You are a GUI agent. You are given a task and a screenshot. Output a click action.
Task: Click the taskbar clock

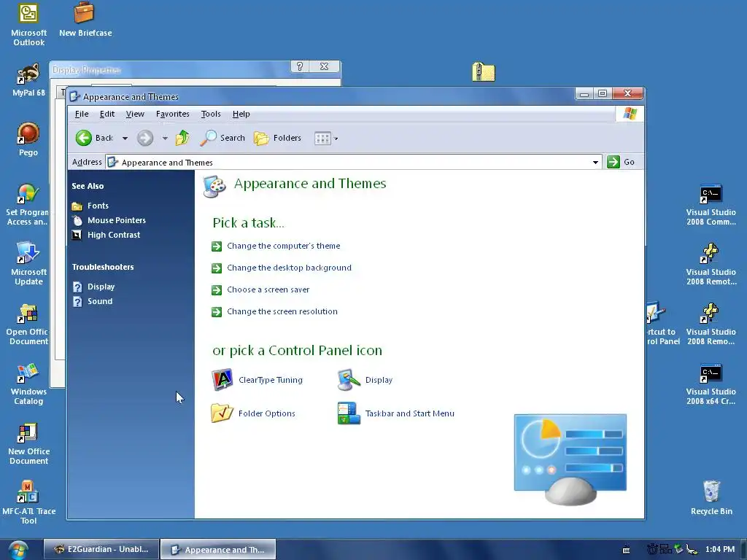tap(720, 549)
